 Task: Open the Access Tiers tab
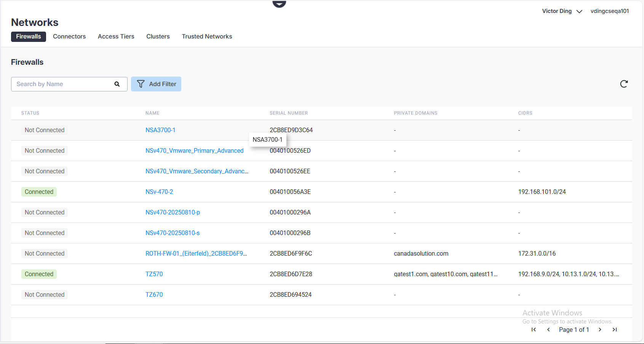116,37
